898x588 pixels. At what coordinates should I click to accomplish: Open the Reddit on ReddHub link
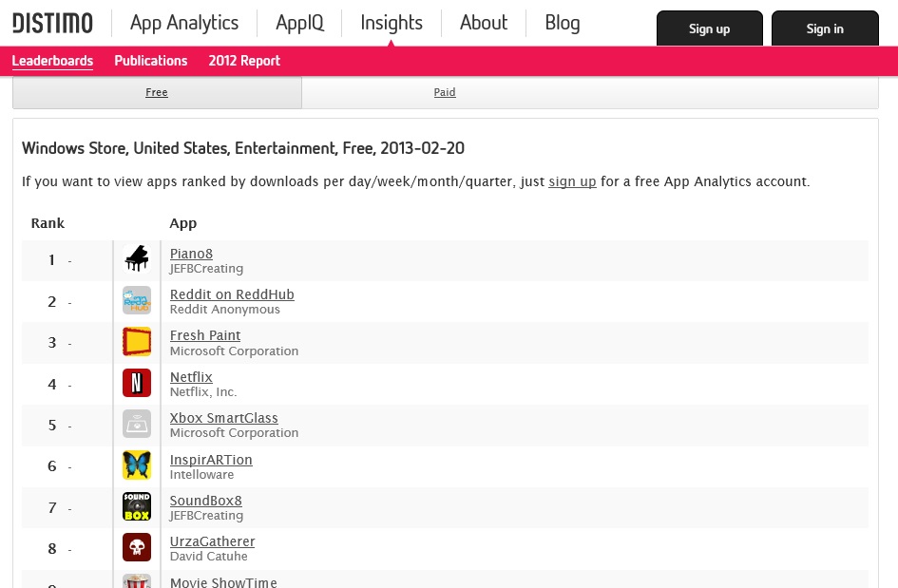(x=232, y=294)
